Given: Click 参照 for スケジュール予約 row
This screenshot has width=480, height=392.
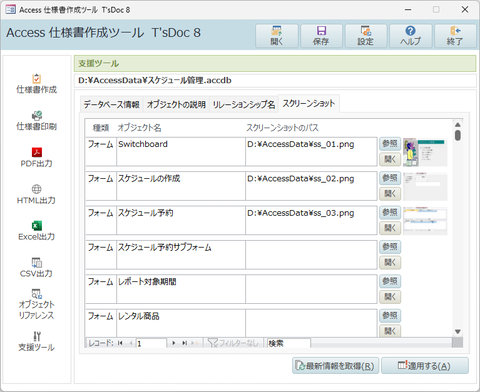Looking at the screenshot, I should pos(390,212).
